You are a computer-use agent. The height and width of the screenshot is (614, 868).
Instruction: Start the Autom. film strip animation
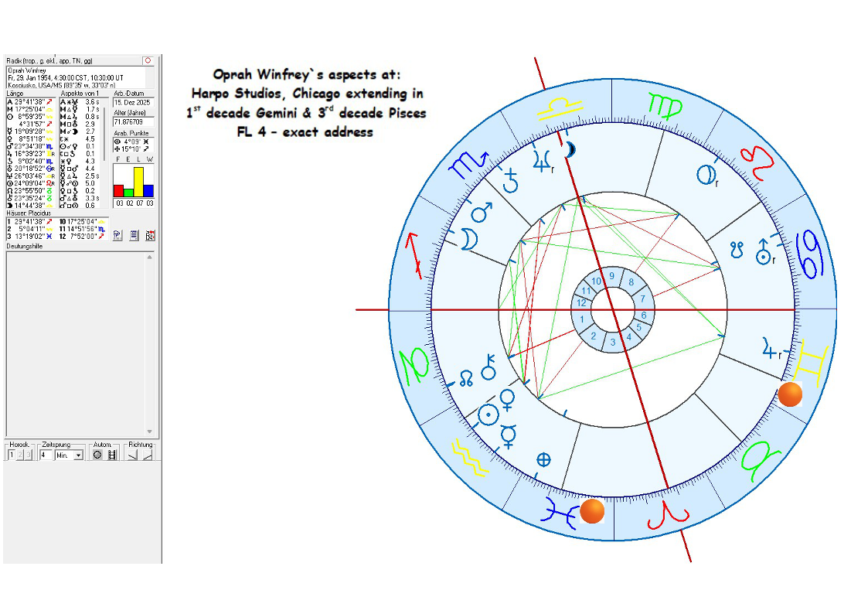111,455
